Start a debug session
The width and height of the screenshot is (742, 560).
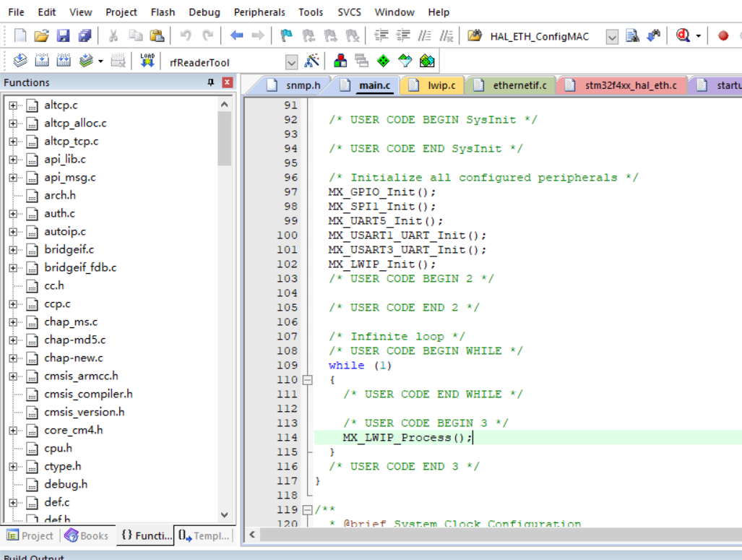point(682,35)
